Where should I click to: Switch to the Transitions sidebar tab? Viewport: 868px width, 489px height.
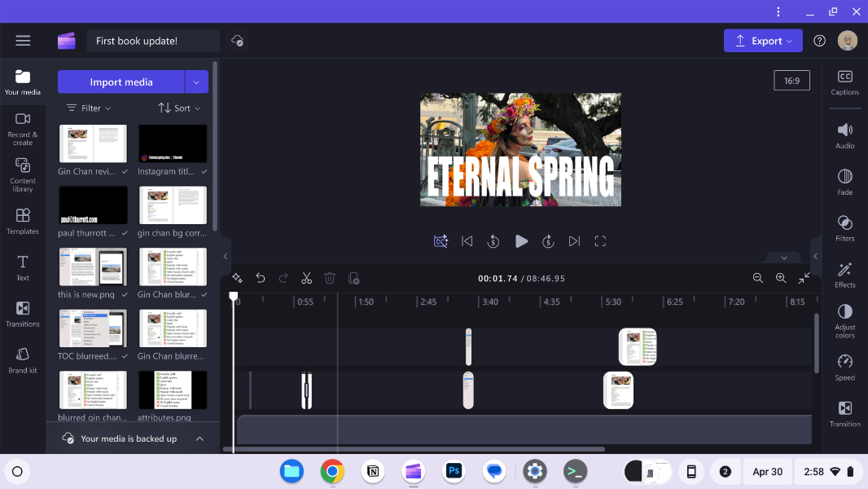point(23,313)
